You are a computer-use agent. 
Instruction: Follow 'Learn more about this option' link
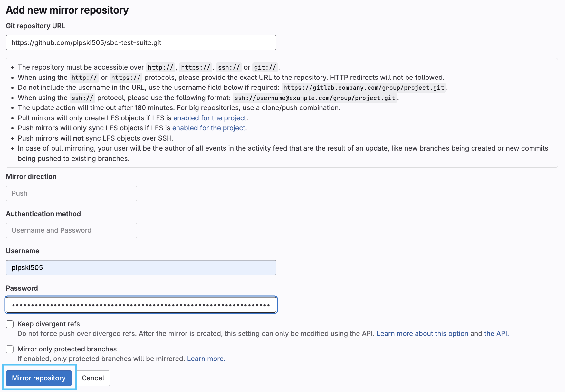click(422, 334)
